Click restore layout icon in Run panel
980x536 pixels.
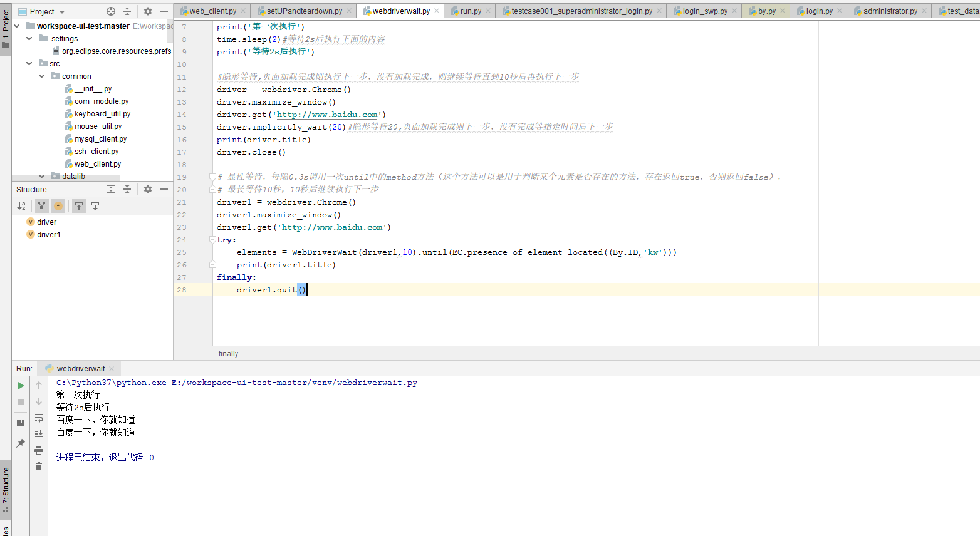[x=21, y=423]
